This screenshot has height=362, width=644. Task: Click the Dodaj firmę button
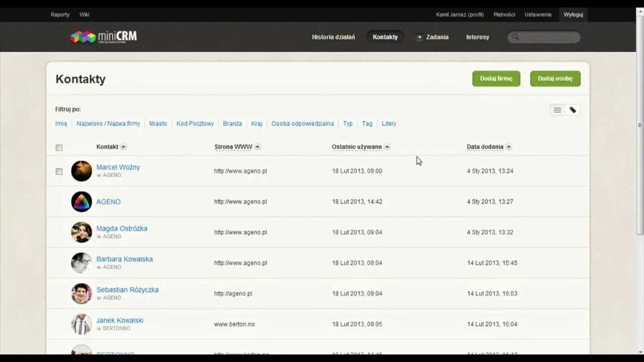pyautogui.click(x=496, y=78)
